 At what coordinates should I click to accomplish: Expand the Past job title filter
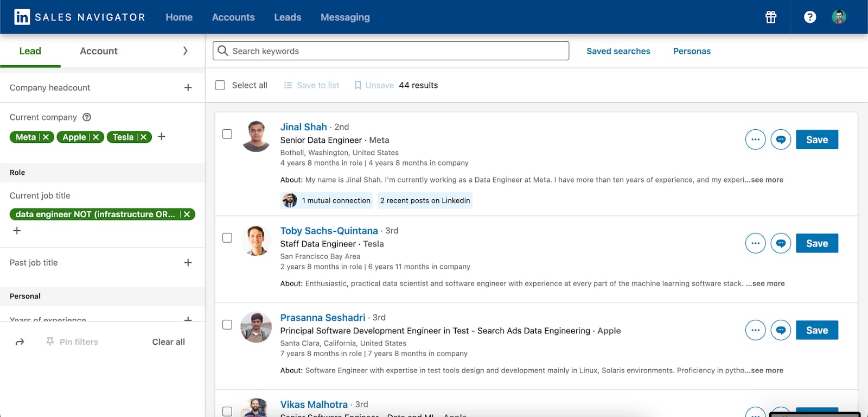tap(188, 262)
